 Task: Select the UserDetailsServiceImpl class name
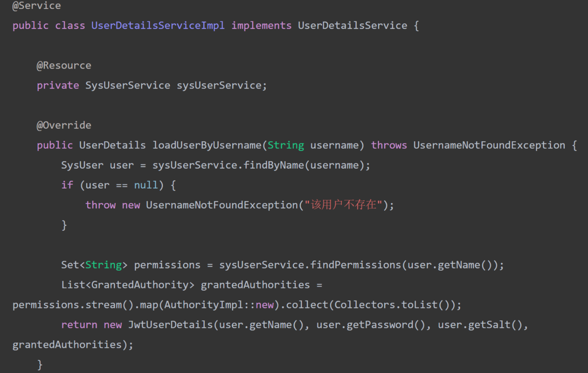[x=158, y=26]
